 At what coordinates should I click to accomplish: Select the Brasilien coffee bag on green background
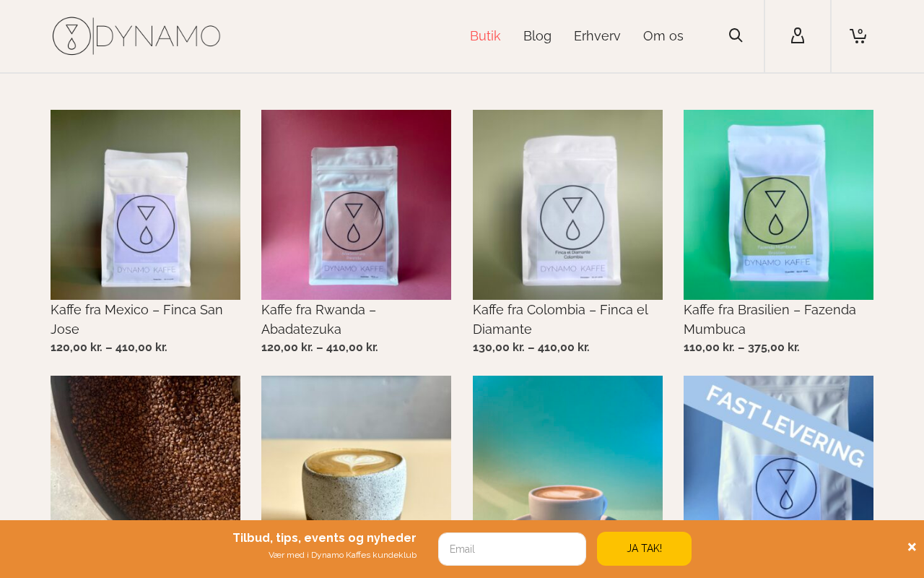pos(778,204)
